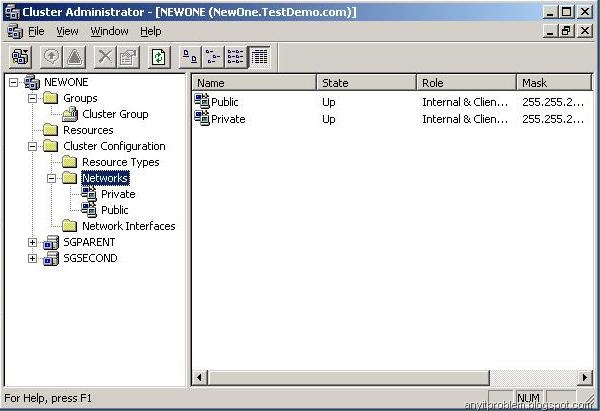600x411 pixels.
Task: Collapse the NEWONE cluster node
Action: (x=13, y=82)
